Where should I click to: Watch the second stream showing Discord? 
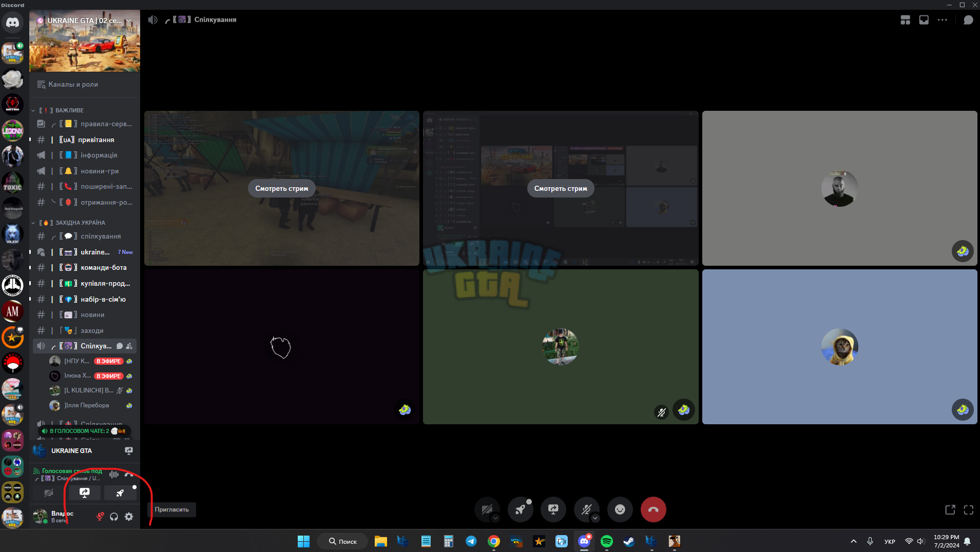point(561,188)
